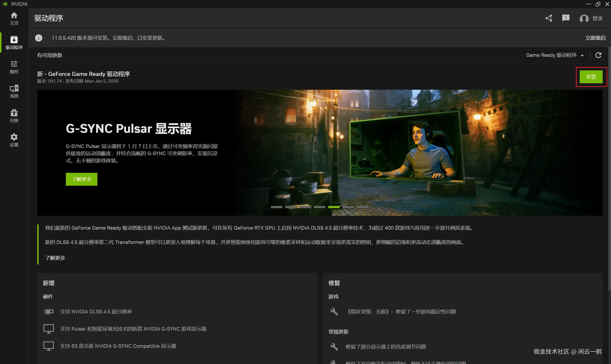Click the 《暗区突围：无限》 stability fix text

[x=401, y=311]
